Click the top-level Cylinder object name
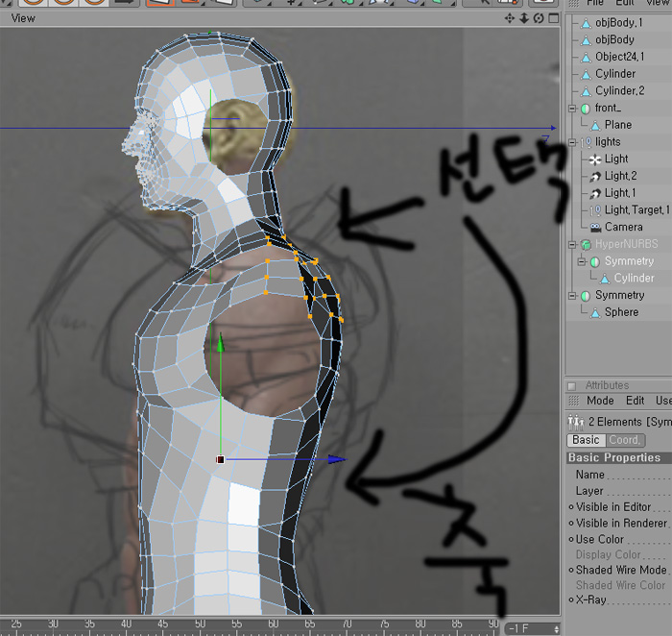The image size is (672, 636). click(615, 74)
